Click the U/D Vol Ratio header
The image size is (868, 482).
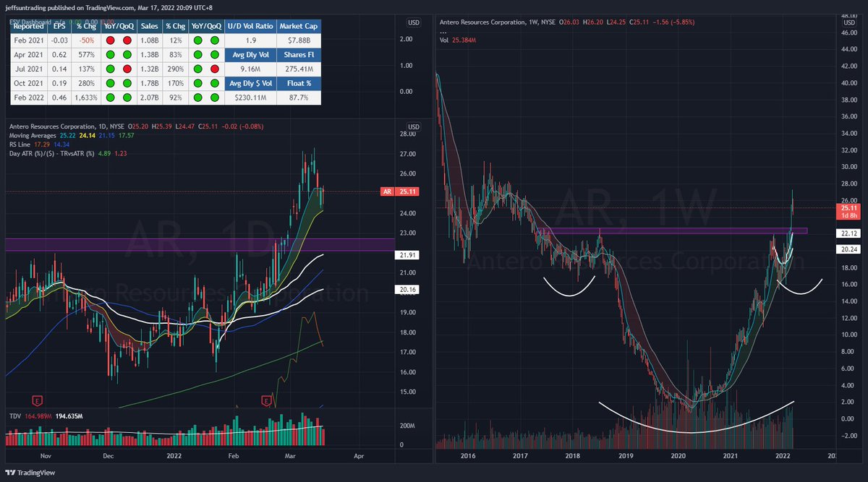point(250,25)
